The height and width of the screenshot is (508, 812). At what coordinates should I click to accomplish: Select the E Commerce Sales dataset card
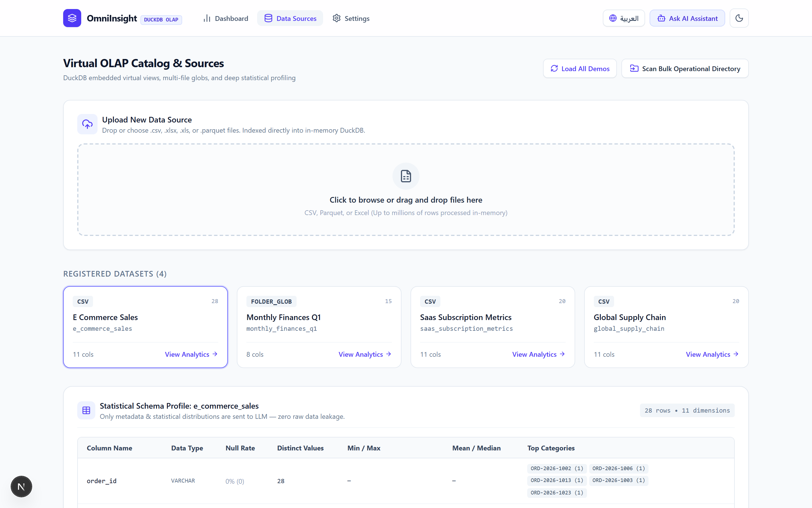(145, 327)
